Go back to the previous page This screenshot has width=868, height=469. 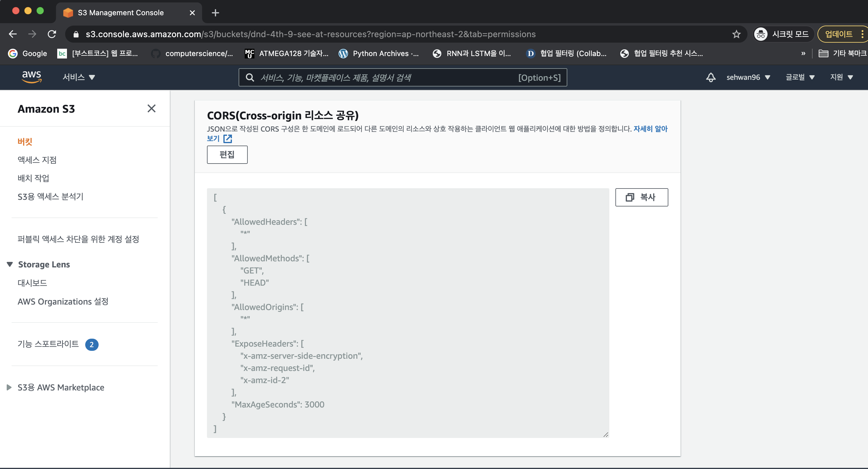(13, 34)
